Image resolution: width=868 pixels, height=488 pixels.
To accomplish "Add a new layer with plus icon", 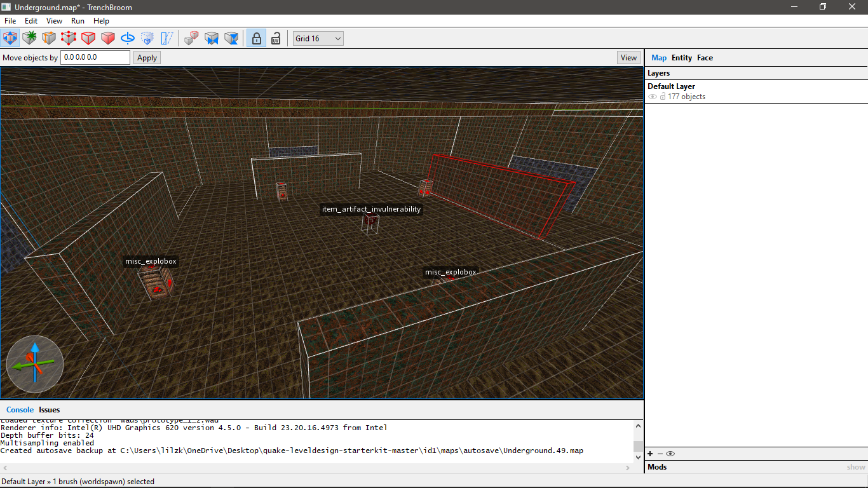I will coord(650,454).
